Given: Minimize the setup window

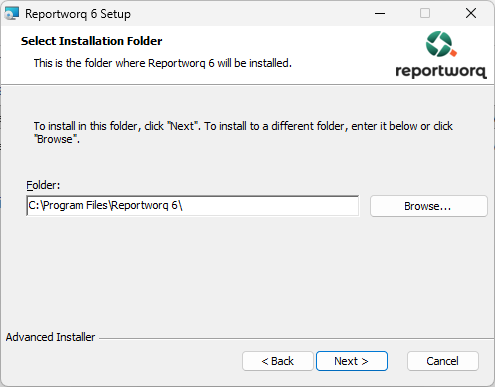Looking at the screenshot, I should (x=380, y=13).
